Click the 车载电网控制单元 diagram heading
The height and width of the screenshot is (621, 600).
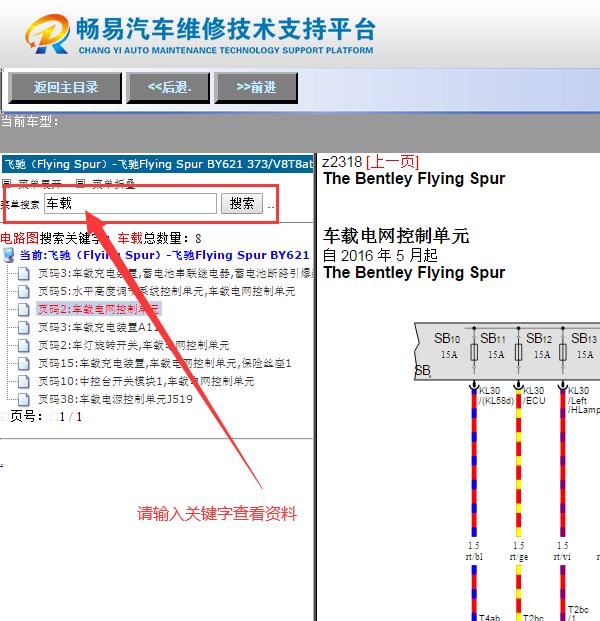pos(396,236)
